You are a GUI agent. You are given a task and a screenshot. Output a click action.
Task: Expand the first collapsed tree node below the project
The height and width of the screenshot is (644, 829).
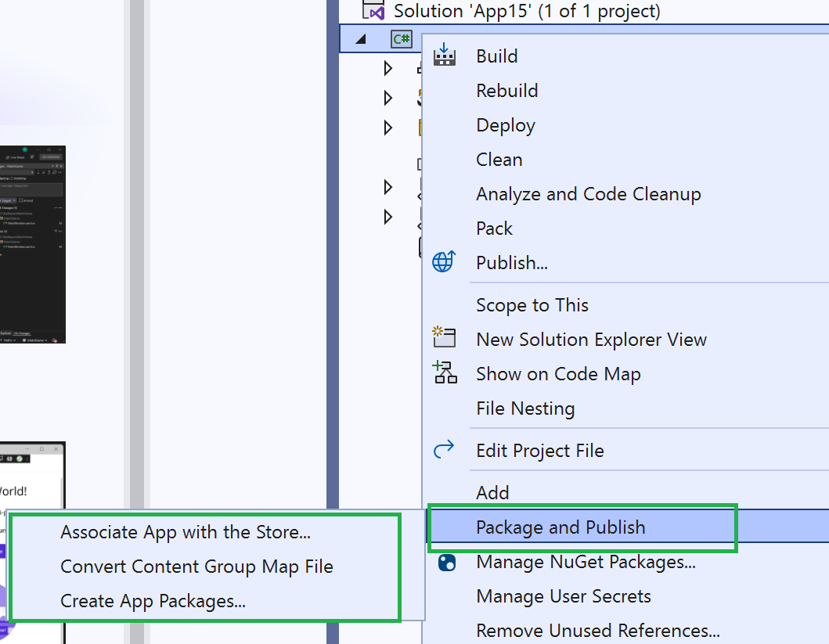387,68
